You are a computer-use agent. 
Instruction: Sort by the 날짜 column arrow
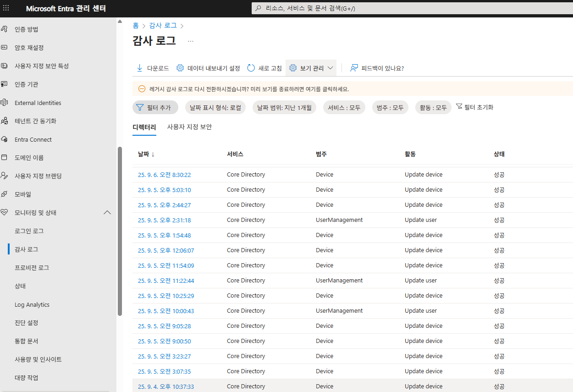(153, 155)
